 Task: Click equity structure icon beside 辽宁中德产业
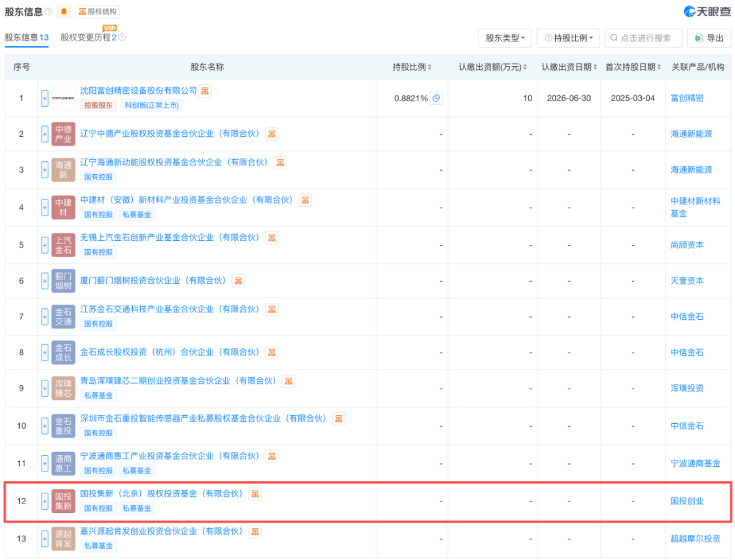click(x=272, y=134)
